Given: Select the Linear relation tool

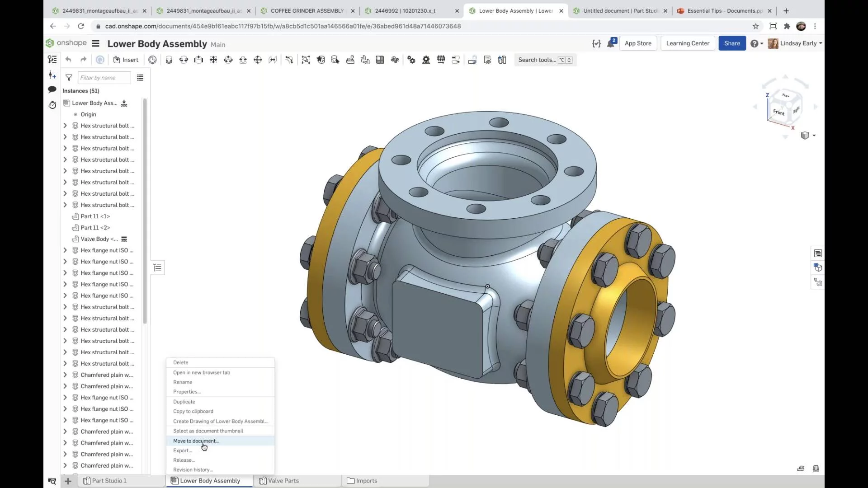Looking at the screenshot, I should pyautogui.click(x=456, y=60).
